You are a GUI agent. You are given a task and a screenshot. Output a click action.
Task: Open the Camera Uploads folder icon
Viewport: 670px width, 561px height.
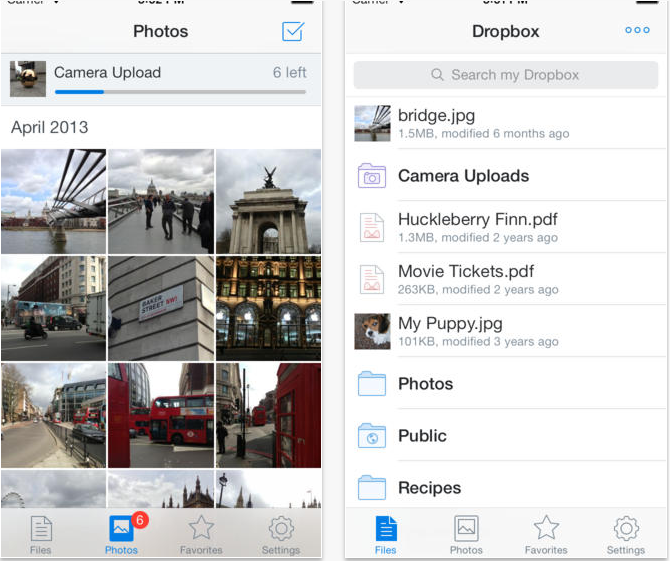(x=371, y=176)
